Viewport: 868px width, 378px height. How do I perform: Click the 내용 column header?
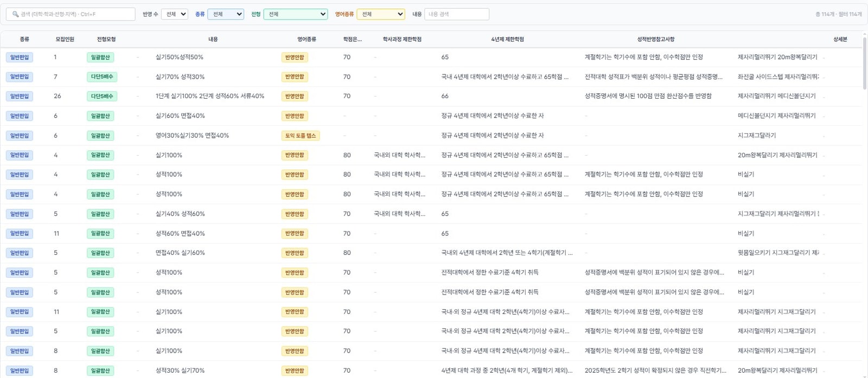point(213,40)
